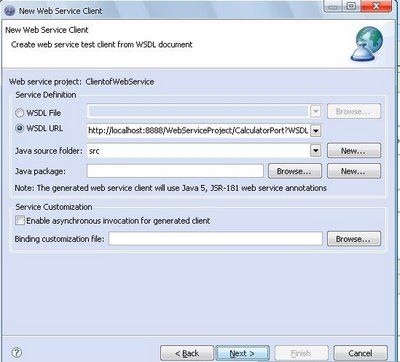Viewport: 400px width, 362px height.
Task: Click the Java package input field
Action: click(x=175, y=171)
